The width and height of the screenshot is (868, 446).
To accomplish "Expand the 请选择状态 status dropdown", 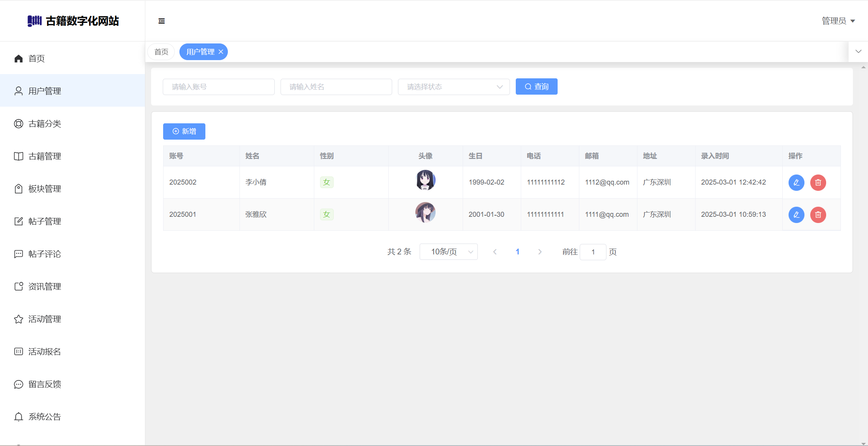I will (x=453, y=87).
